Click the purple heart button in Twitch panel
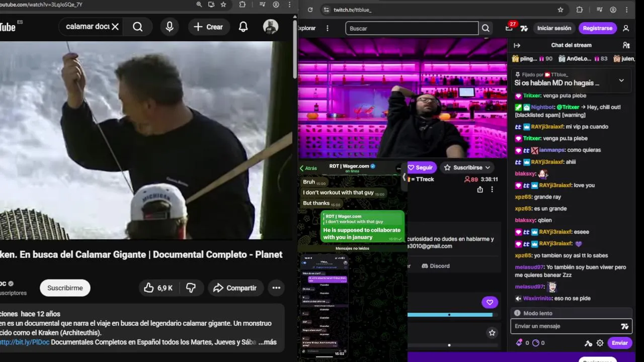 click(490, 302)
